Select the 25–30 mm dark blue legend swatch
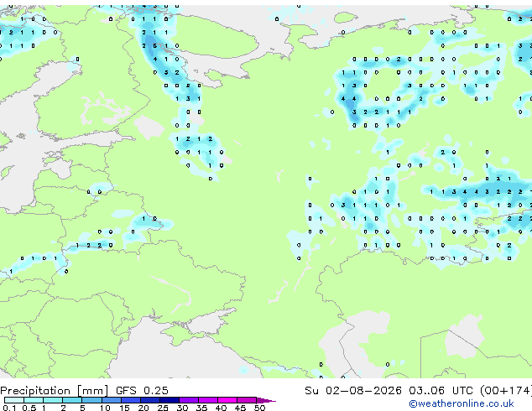 tap(170, 400)
